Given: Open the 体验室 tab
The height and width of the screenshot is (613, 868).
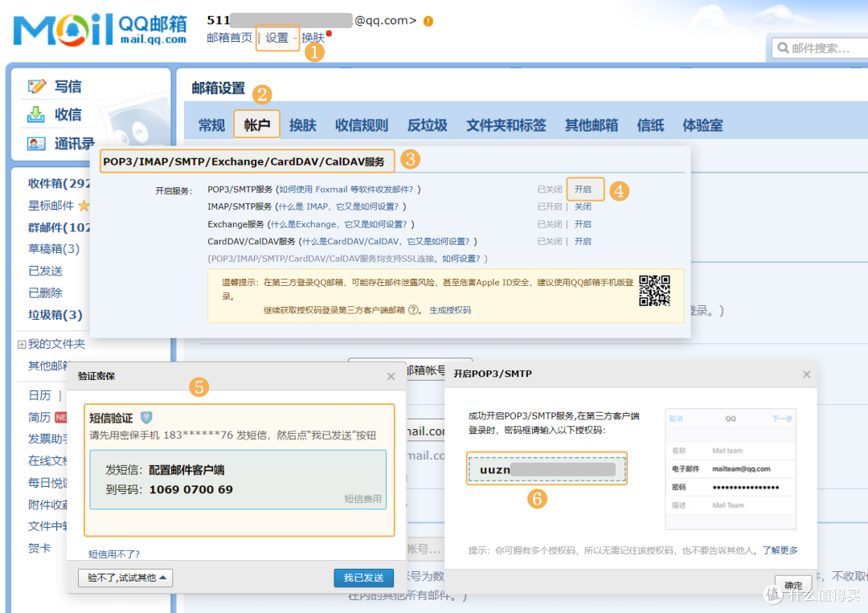Looking at the screenshot, I should coord(702,125).
